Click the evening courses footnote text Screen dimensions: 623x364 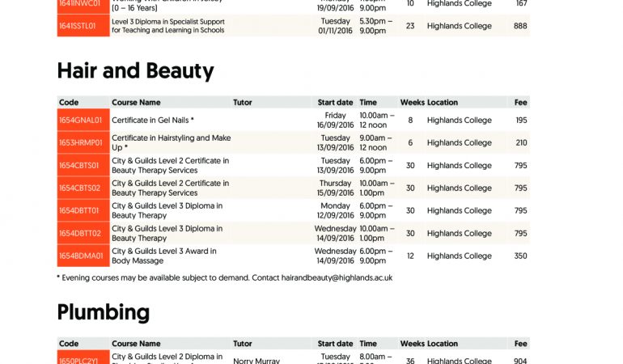225,277
